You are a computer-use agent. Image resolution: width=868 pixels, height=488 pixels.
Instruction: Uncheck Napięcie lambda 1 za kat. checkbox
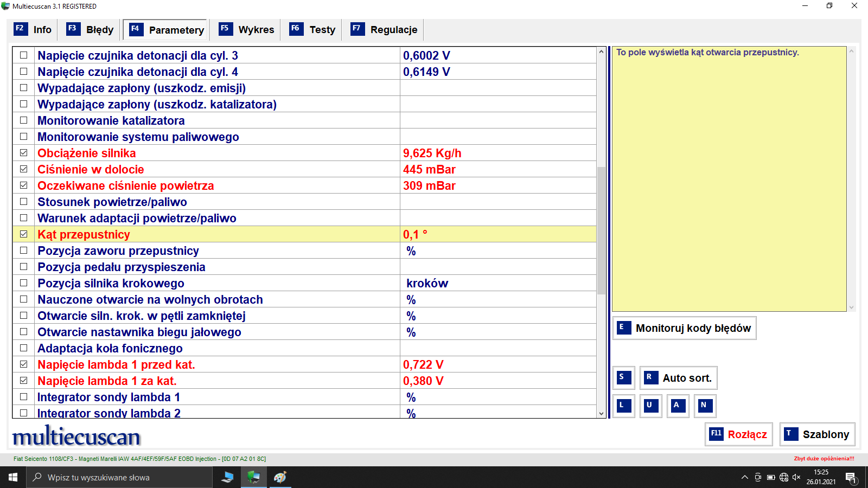click(x=24, y=381)
